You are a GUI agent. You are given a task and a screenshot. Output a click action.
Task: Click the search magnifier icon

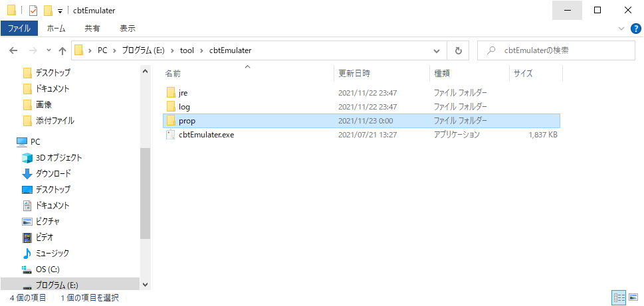pos(490,50)
